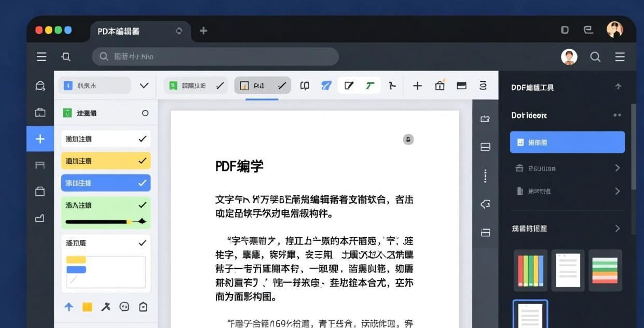Click the boot-shaped icon in the left sidebar
This screenshot has width=644, height=328.
40,218
